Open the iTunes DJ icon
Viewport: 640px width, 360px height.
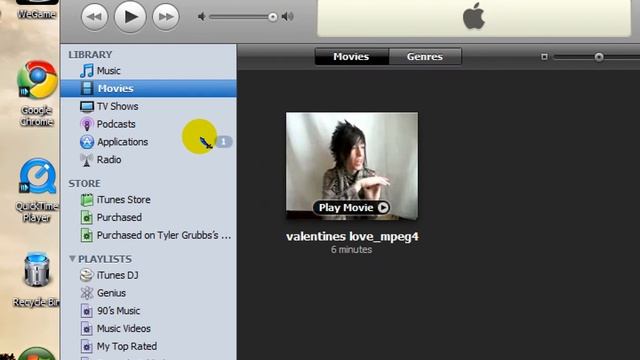coord(87,275)
